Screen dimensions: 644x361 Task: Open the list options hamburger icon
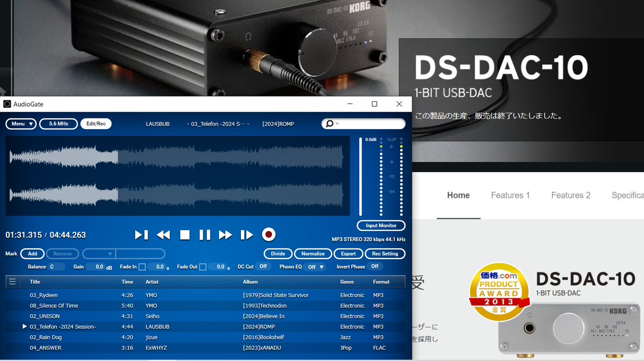click(12, 282)
